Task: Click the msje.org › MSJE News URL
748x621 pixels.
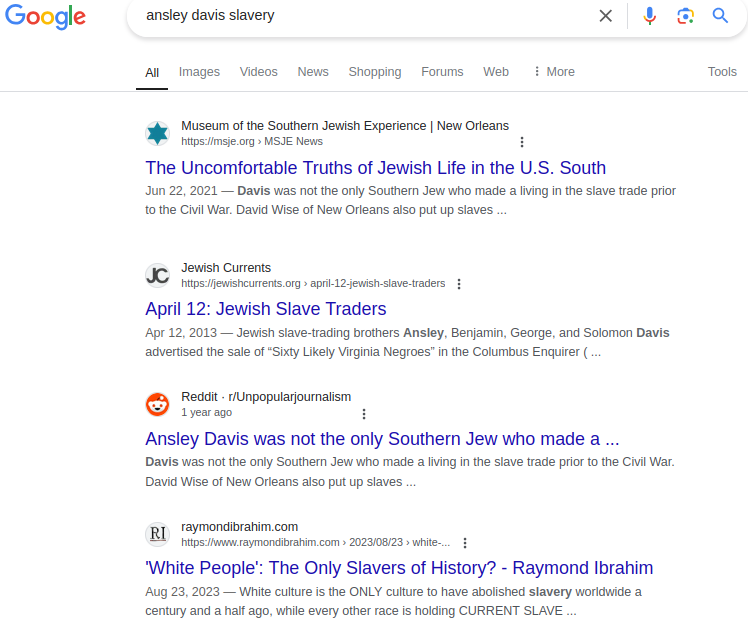Action: [252, 141]
